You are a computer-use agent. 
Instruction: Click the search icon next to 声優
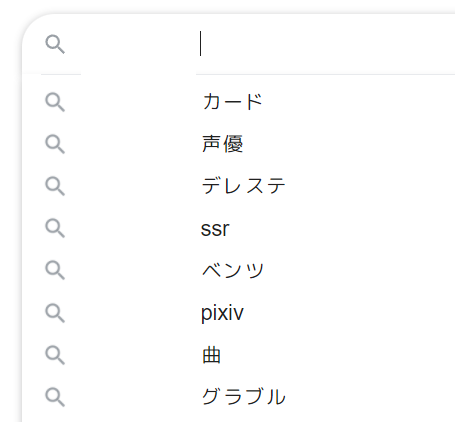[x=55, y=144]
